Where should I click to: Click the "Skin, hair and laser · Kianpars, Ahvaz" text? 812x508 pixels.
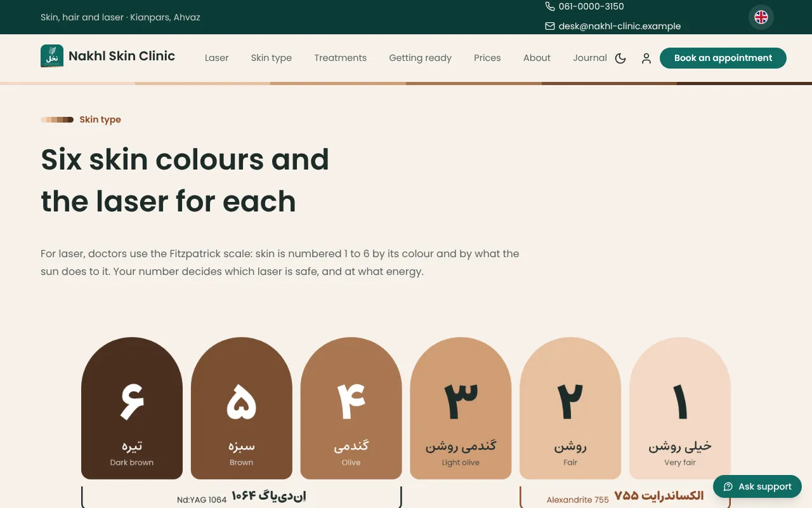click(121, 17)
